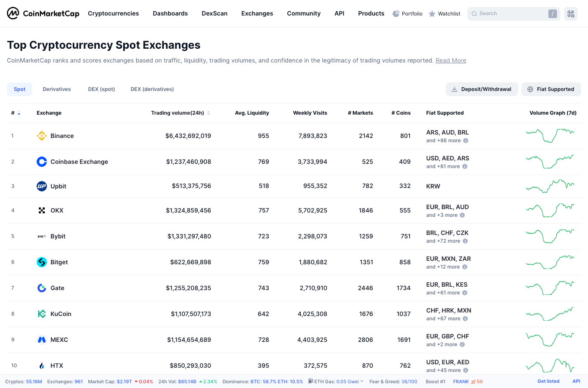Image resolution: width=588 pixels, height=388 pixels.
Task: Click the Avg. Liquidity column header
Action: pyautogui.click(x=252, y=113)
